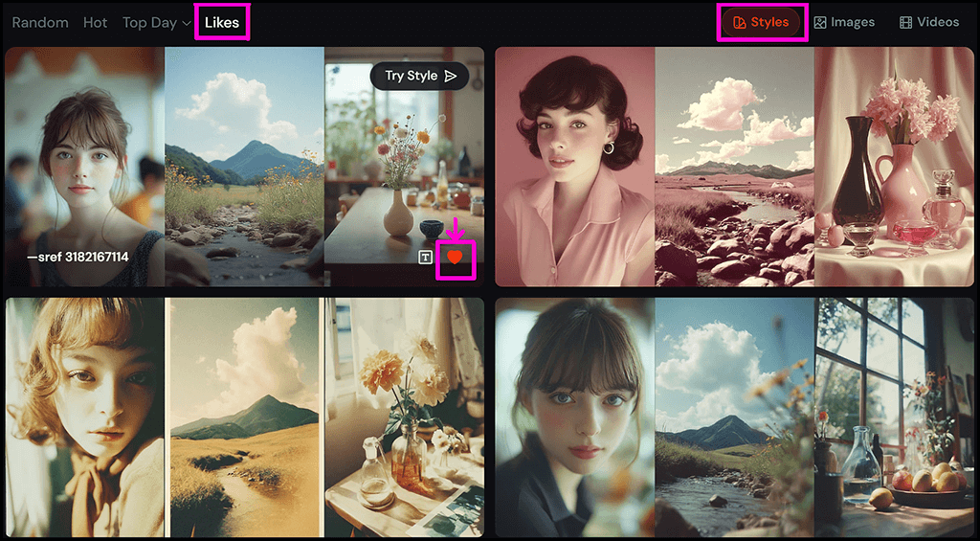980x541 pixels.
Task: Open pink landscape with river thumbnail
Action: click(x=734, y=167)
